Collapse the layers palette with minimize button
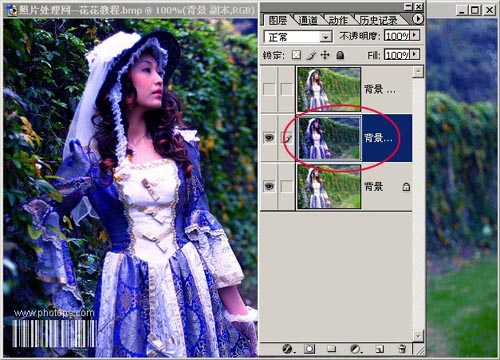 coord(409,6)
